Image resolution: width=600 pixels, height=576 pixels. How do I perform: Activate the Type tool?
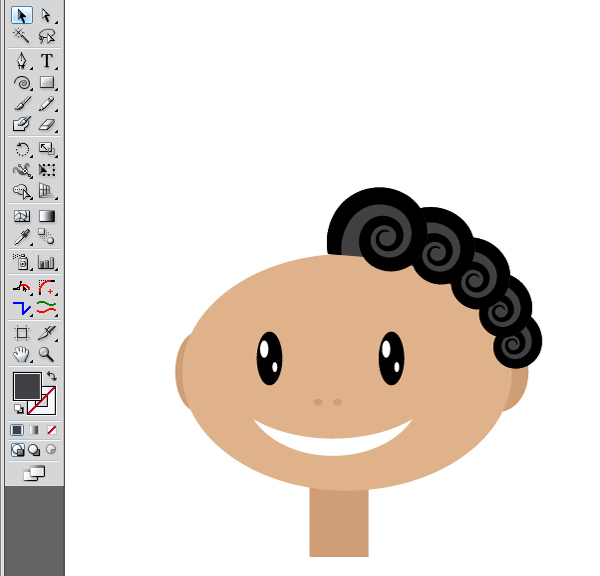point(46,60)
